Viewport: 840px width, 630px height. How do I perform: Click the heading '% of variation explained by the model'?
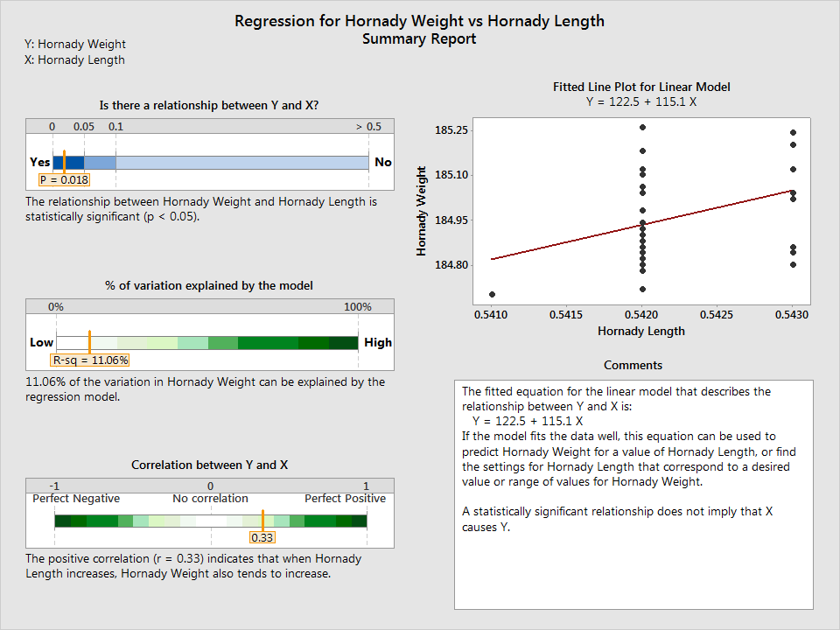coord(209,285)
